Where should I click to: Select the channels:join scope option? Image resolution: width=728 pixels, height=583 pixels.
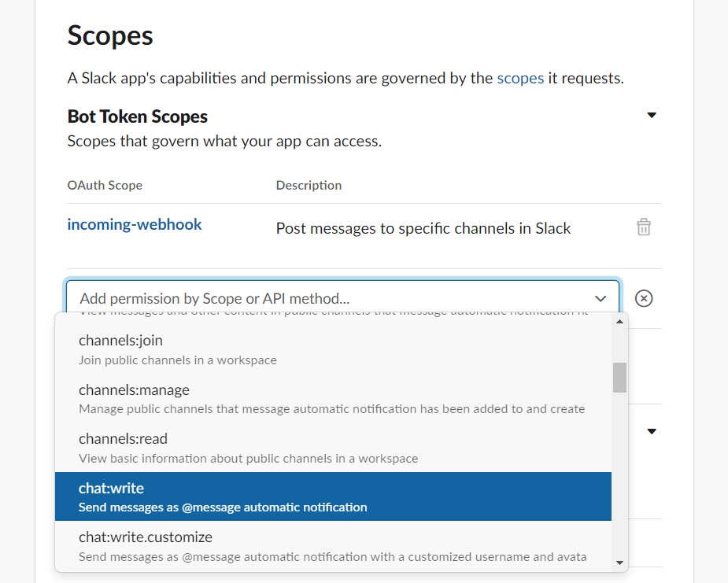[x=333, y=349]
